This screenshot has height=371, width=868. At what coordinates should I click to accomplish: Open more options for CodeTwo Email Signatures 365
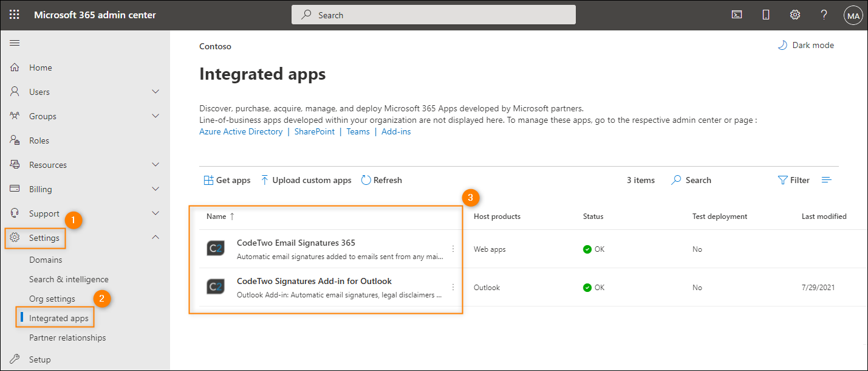tap(453, 248)
